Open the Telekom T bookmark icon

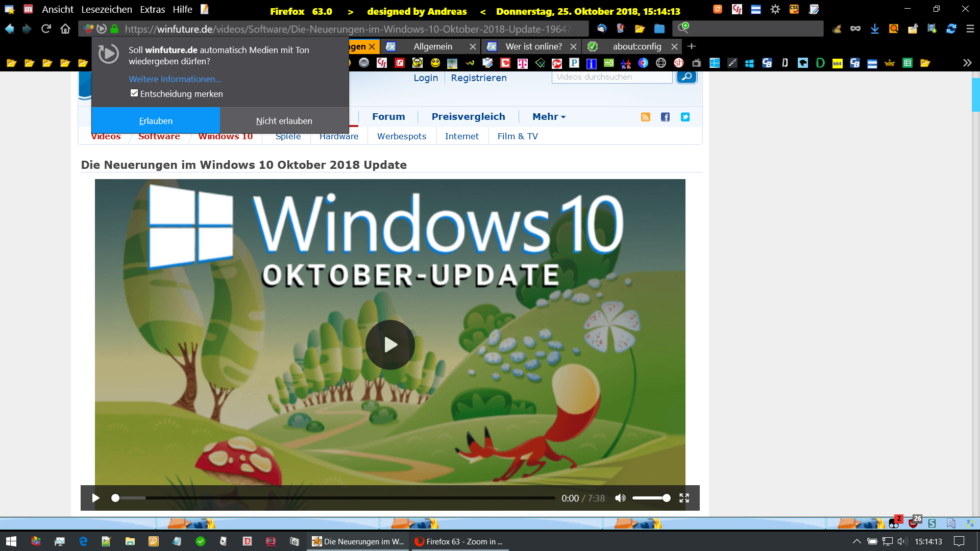[522, 63]
